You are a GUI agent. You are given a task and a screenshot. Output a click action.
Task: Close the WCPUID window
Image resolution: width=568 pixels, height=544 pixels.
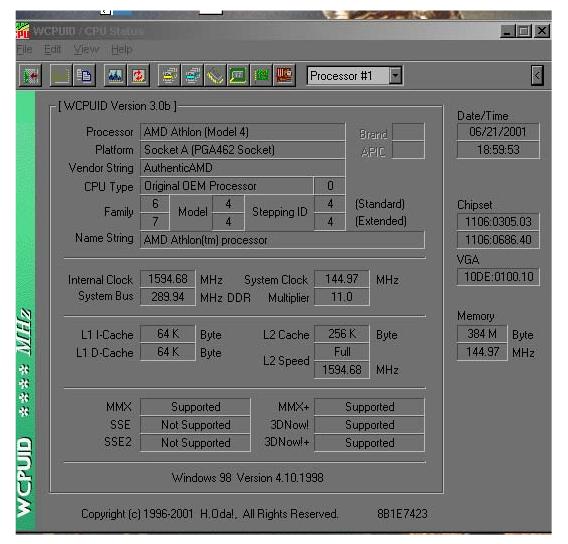(x=542, y=31)
